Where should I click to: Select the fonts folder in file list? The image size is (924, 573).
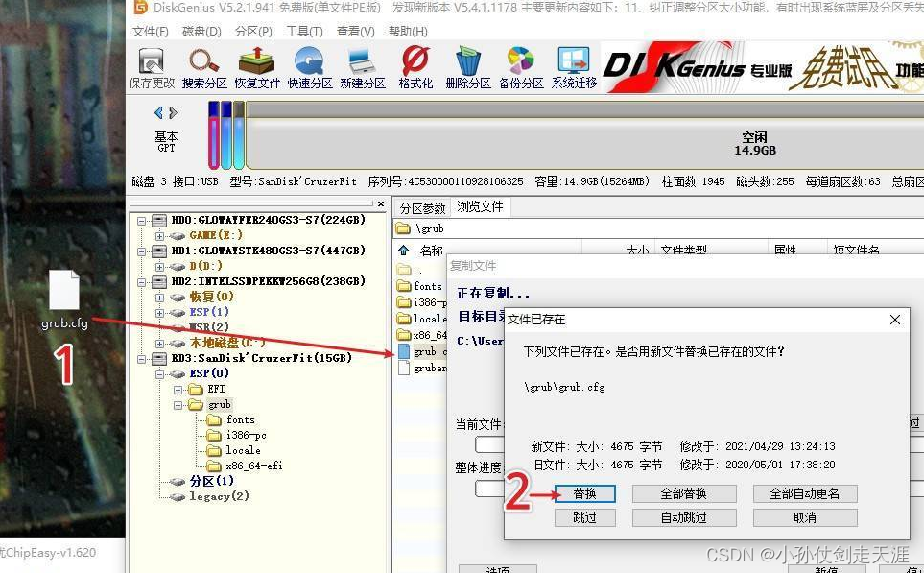pos(419,286)
